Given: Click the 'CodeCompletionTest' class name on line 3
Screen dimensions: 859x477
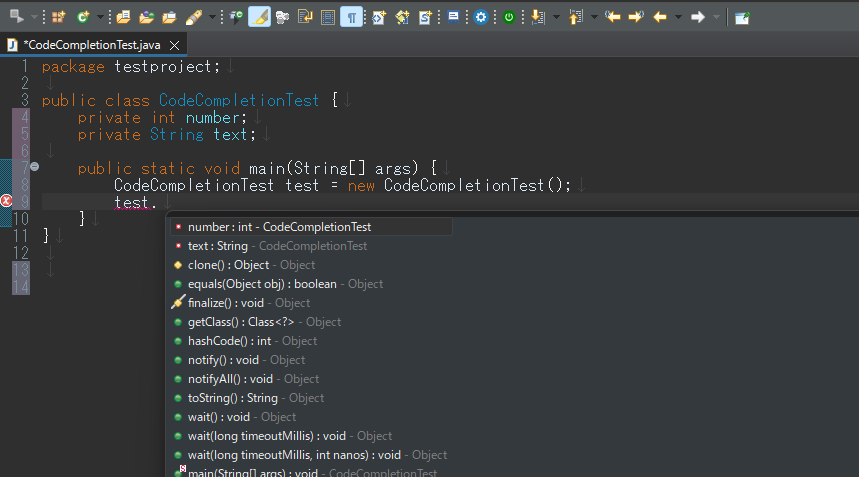Looking at the screenshot, I should 238,100.
